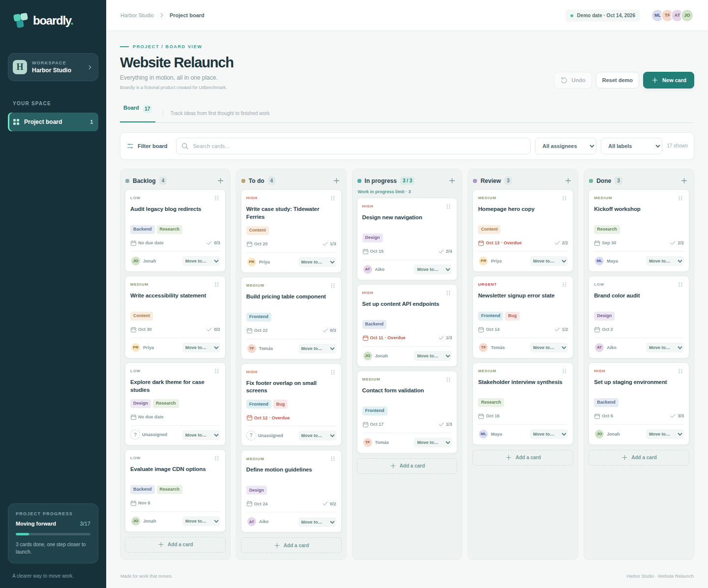The image size is (708, 588).
Task: Click Oct 13 Overdue date on Homepage hero copy
Action: pos(500,243)
